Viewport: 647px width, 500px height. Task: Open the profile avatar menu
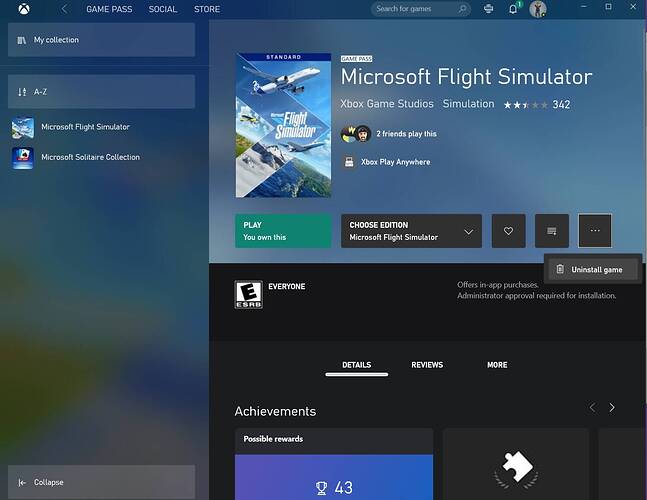[x=538, y=9]
